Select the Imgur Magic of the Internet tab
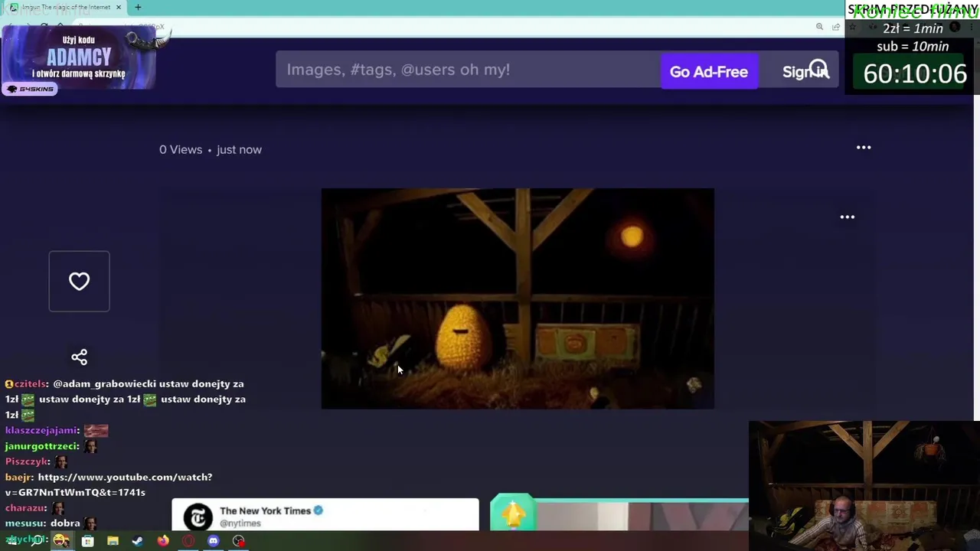Screen dimensions: 980x551 pyautogui.click(x=65, y=7)
